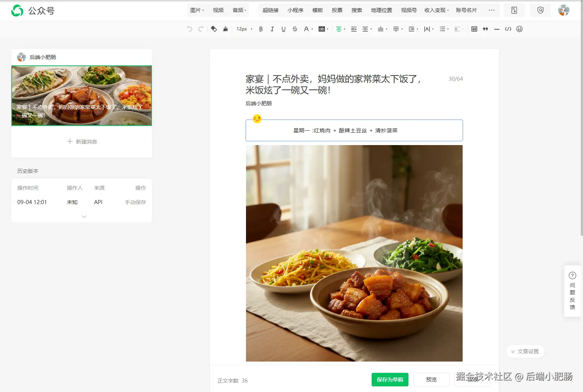Image resolution: width=583 pixels, height=392 pixels.
Task: Expand the 文章设置 panel
Action: point(525,351)
